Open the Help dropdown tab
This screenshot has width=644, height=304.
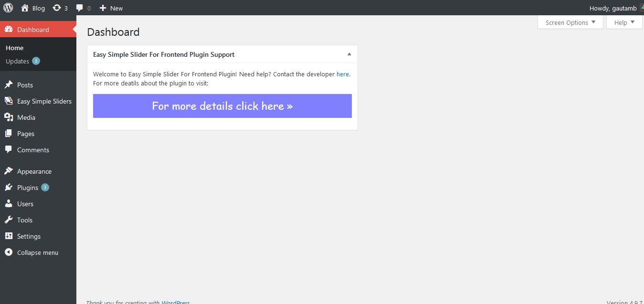(624, 22)
